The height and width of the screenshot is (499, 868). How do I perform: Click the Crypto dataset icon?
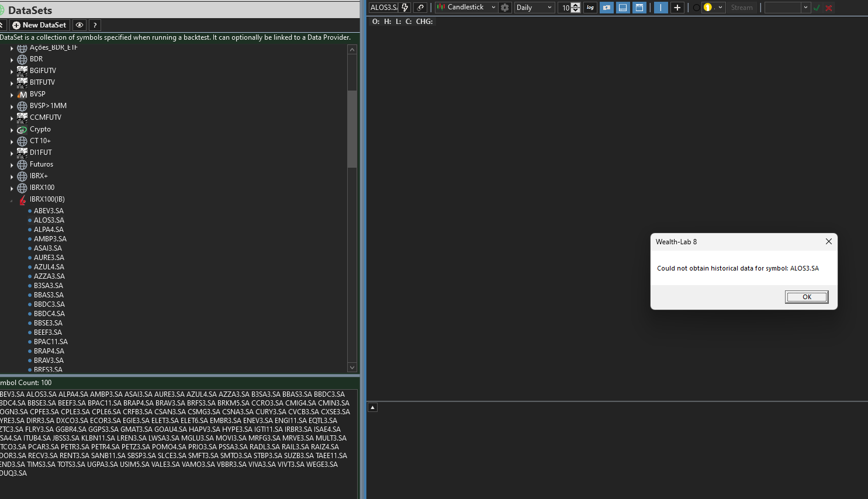(x=22, y=129)
